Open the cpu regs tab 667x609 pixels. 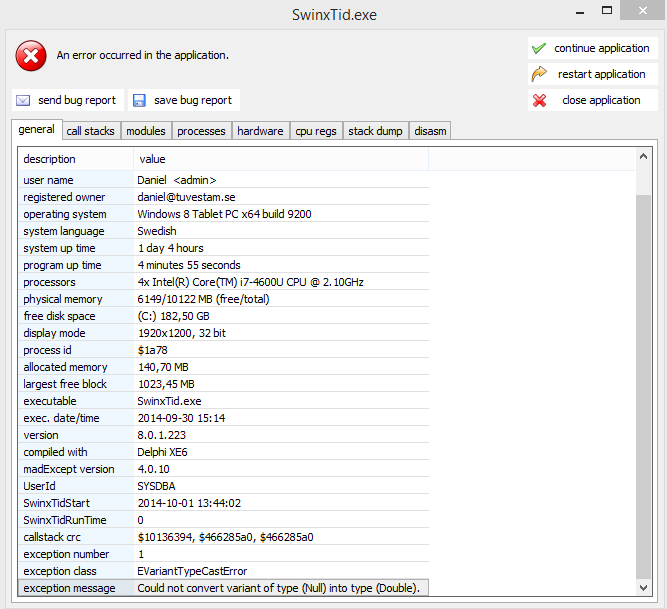tap(316, 131)
